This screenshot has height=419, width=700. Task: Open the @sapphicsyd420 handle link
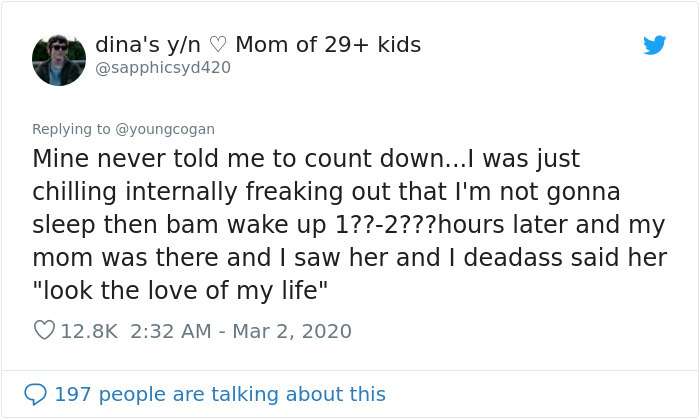tap(163, 68)
